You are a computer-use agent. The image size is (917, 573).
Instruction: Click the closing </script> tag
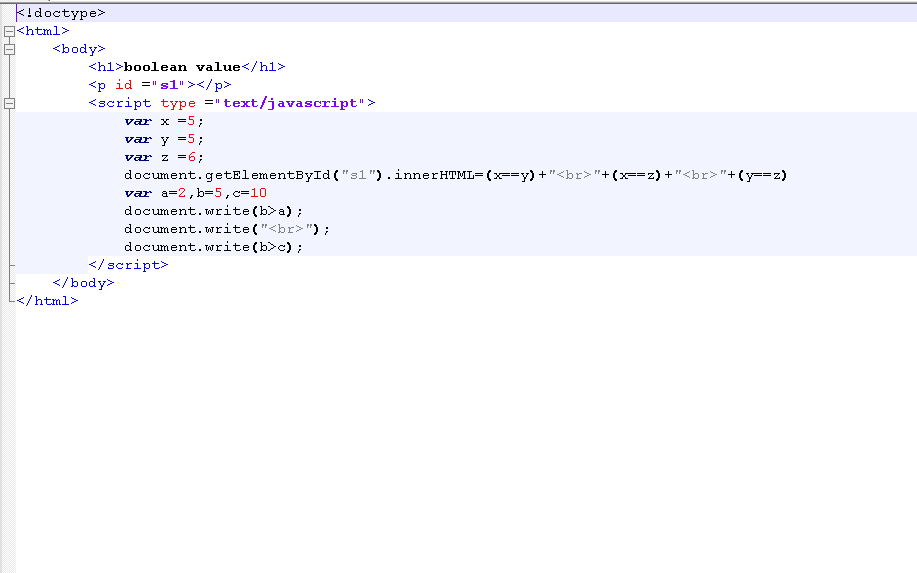[128, 265]
